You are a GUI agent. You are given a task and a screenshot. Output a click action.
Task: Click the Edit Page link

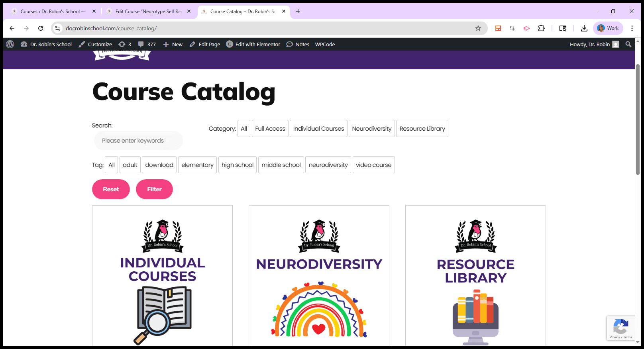point(205,44)
